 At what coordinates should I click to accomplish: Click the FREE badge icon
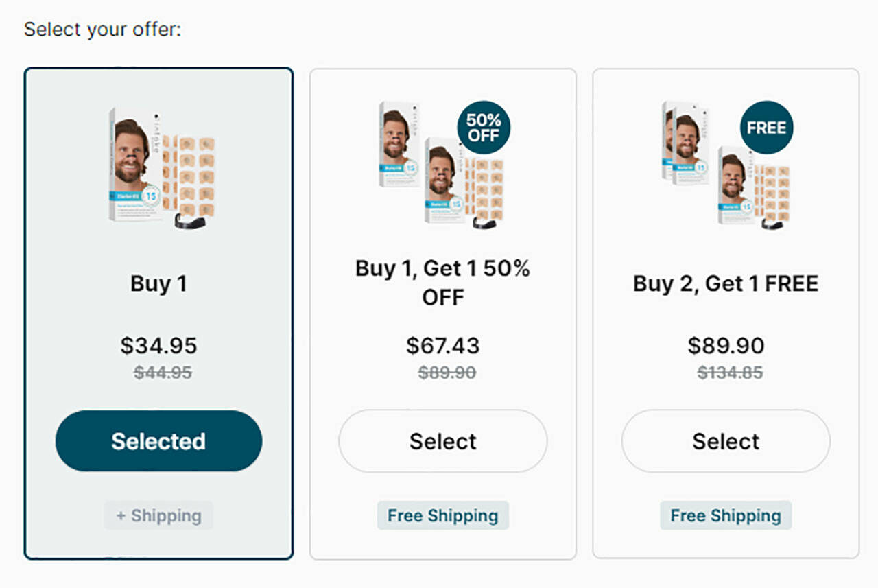pos(766,128)
